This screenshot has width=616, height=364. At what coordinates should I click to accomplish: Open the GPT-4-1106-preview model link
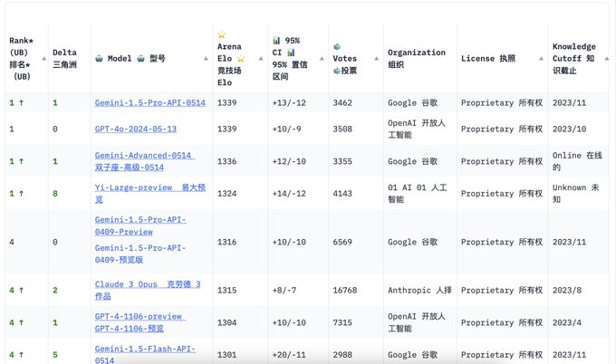(140, 322)
